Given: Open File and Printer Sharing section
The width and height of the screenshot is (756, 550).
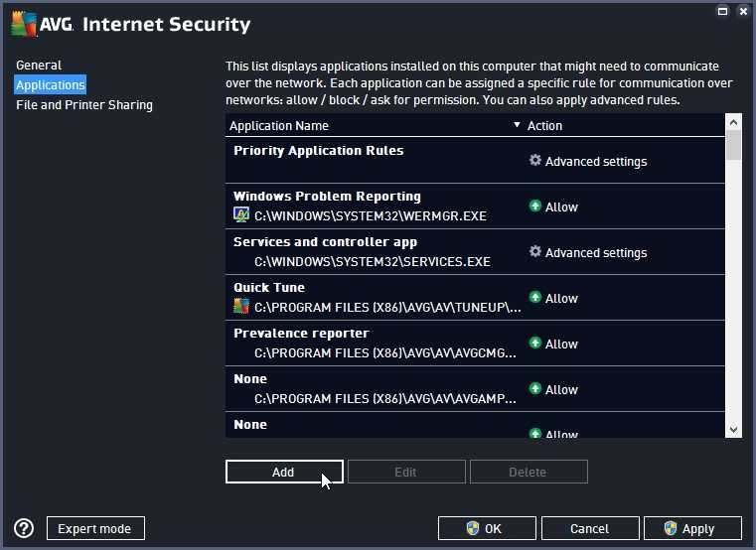Looking at the screenshot, I should [x=84, y=105].
